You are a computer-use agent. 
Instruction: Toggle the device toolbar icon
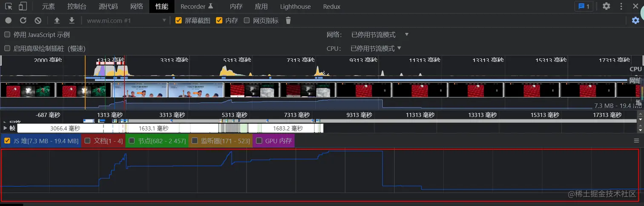click(x=23, y=6)
